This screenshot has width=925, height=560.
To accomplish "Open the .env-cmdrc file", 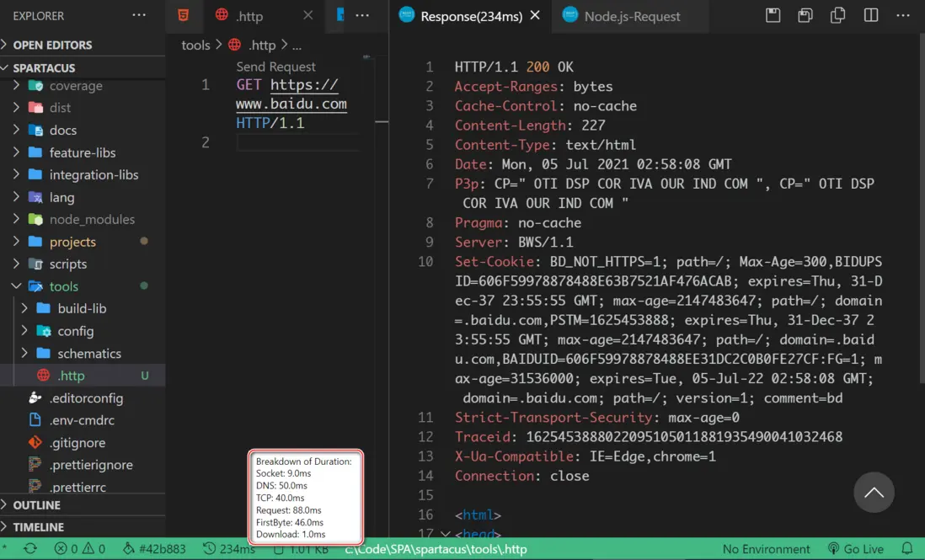I will coord(83,420).
